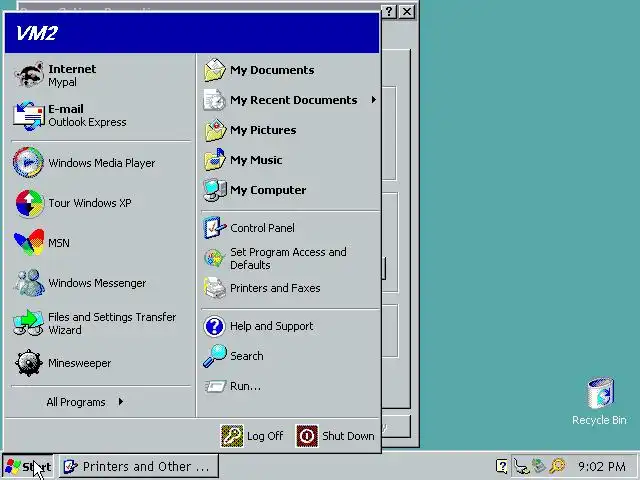Launch the MSN butterfly icon
The image size is (640, 480).
click(x=29, y=242)
